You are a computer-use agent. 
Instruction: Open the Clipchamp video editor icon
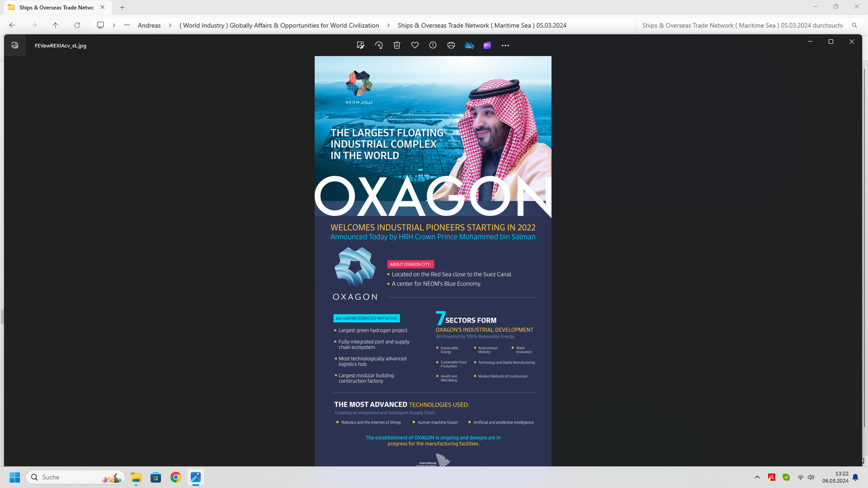487,45
